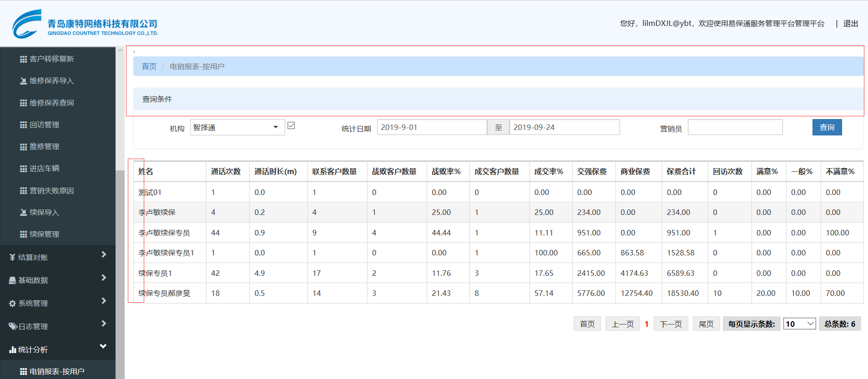Viewport: 868px width, 379px height.
Task: Click the start date field 2019-9-01
Action: [432, 127]
